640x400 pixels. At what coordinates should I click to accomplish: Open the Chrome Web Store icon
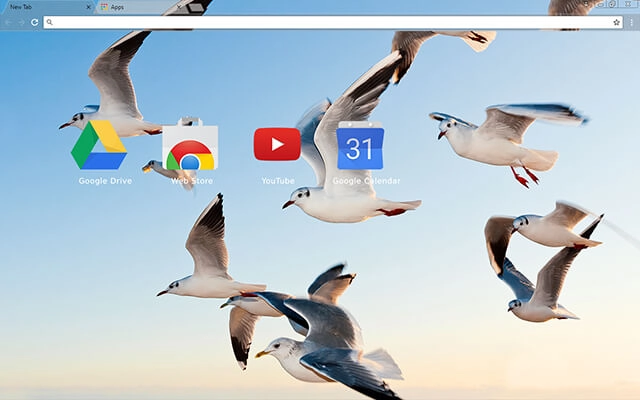190,144
